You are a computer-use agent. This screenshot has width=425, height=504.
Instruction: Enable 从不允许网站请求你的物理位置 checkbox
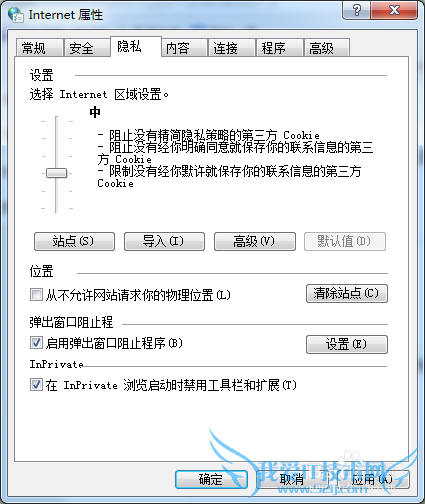[36, 295]
